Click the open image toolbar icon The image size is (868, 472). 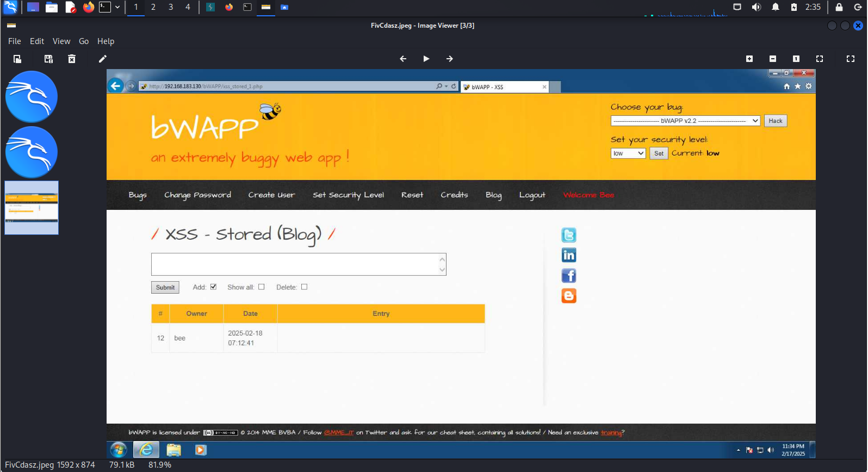click(x=17, y=59)
